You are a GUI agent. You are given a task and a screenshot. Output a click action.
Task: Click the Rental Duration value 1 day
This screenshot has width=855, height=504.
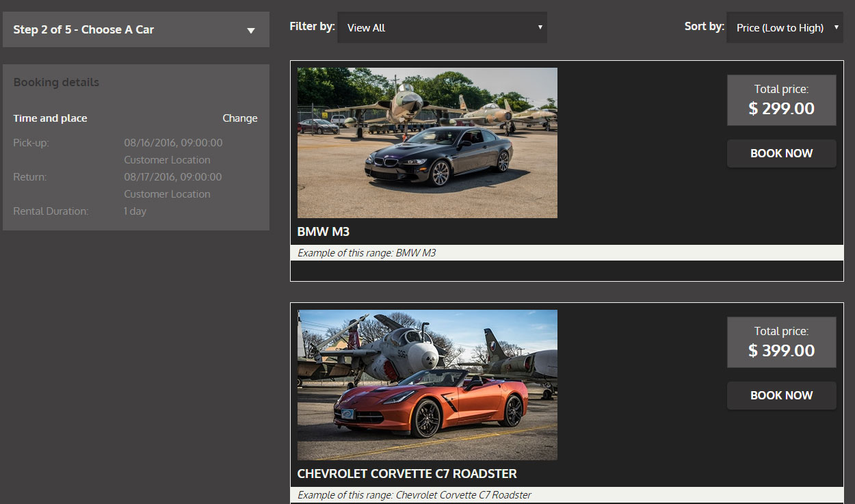coord(135,211)
